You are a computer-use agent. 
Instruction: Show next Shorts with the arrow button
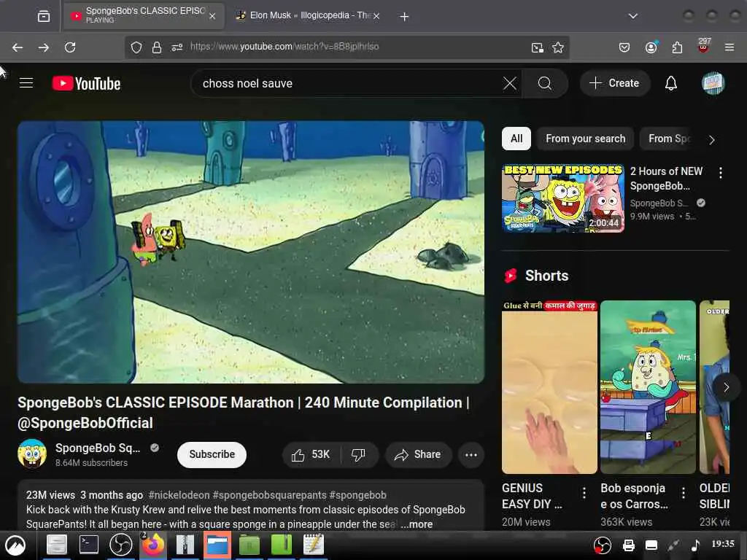pos(726,387)
